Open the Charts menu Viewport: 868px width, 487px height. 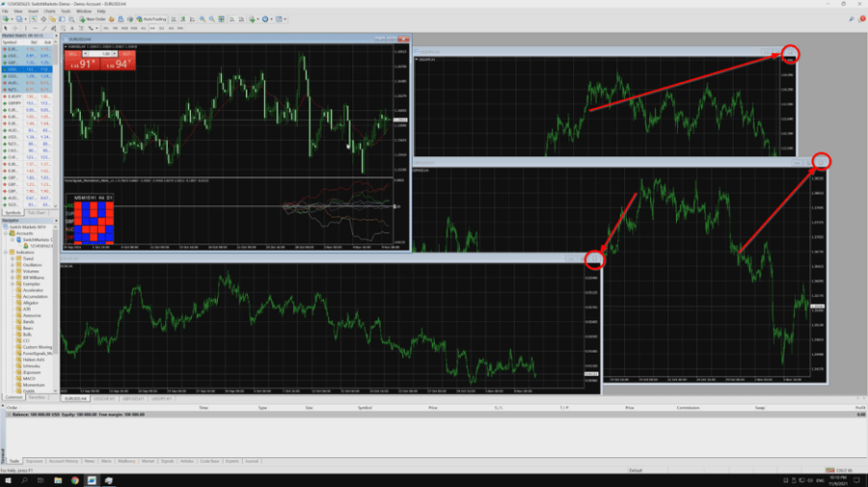click(49, 11)
